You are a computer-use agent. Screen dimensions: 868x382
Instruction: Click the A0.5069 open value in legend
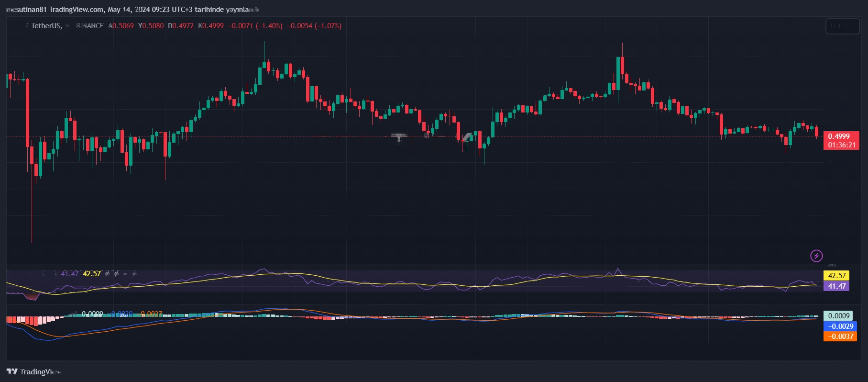pyautogui.click(x=121, y=26)
